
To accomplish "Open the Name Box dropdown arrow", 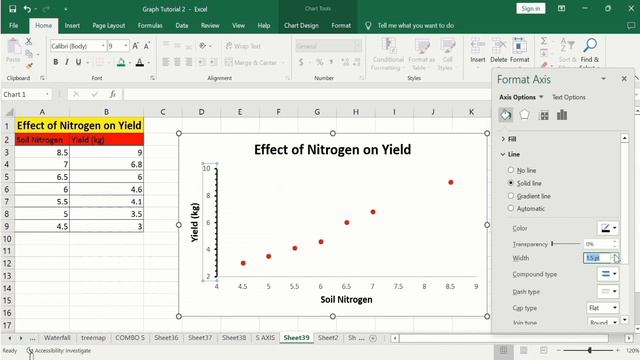I will tap(47, 94).
